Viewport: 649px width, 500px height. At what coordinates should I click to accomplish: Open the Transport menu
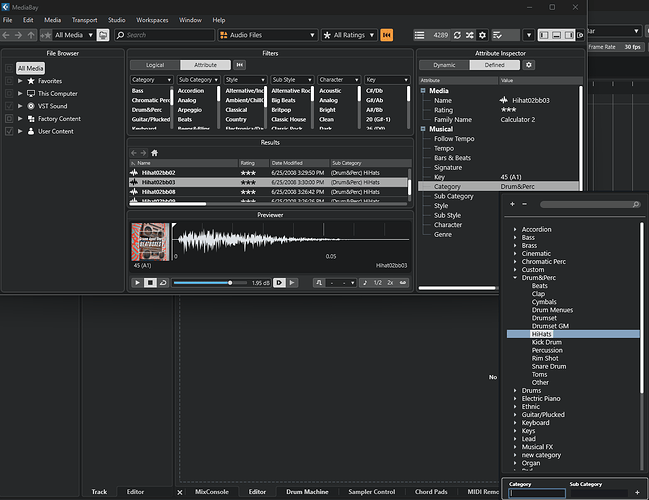coord(84,20)
